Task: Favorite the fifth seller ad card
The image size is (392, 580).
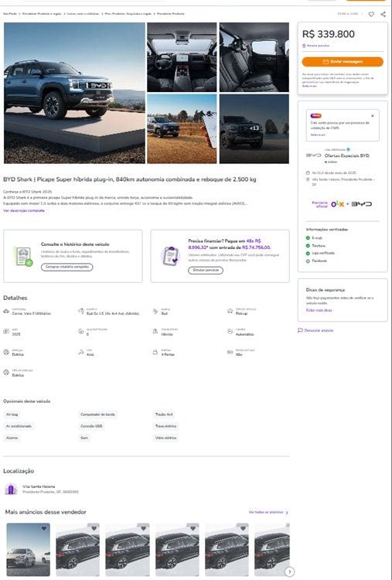Action: 243,528
